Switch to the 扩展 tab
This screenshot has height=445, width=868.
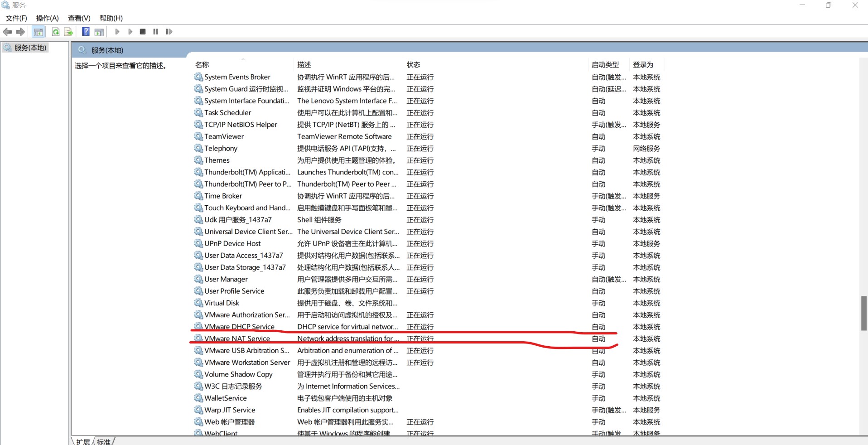pos(82,441)
